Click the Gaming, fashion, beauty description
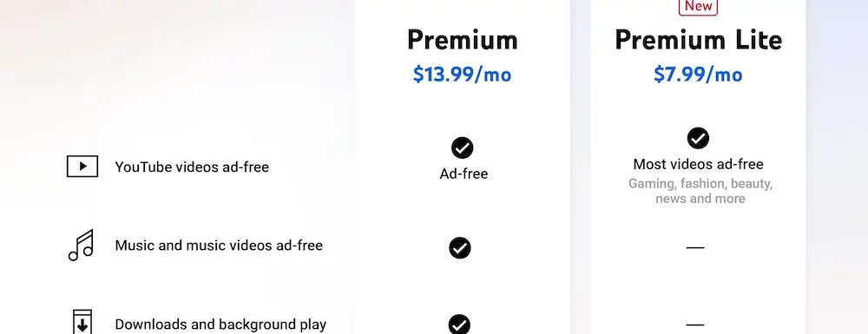The image size is (868, 334). pyautogui.click(x=700, y=191)
